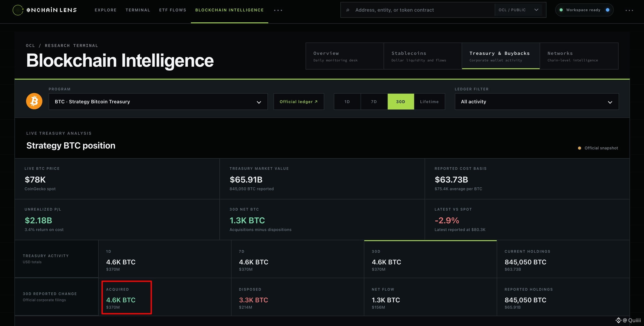Expand the OCL / PUBLIC dropdown
This screenshot has height=326, width=644.
pyautogui.click(x=518, y=10)
